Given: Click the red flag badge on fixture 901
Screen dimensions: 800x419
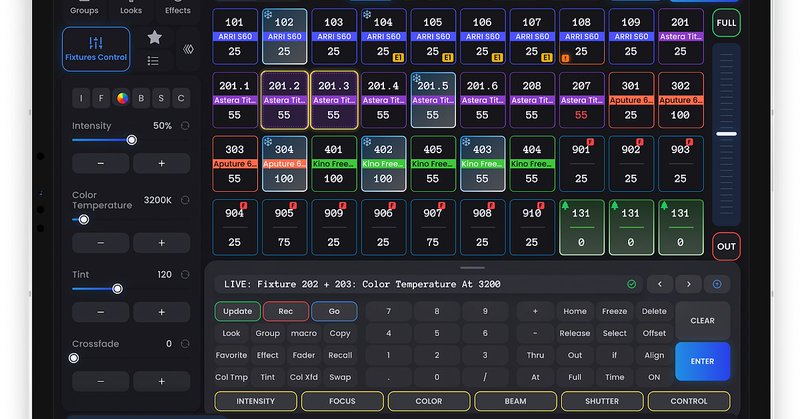Looking at the screenshot, I should click(590, 142).
